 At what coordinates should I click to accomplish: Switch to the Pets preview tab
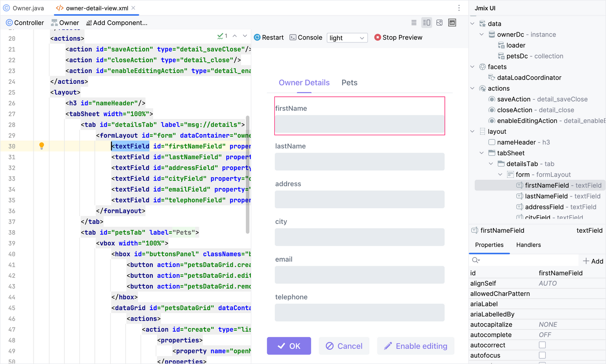click(349, 83)
